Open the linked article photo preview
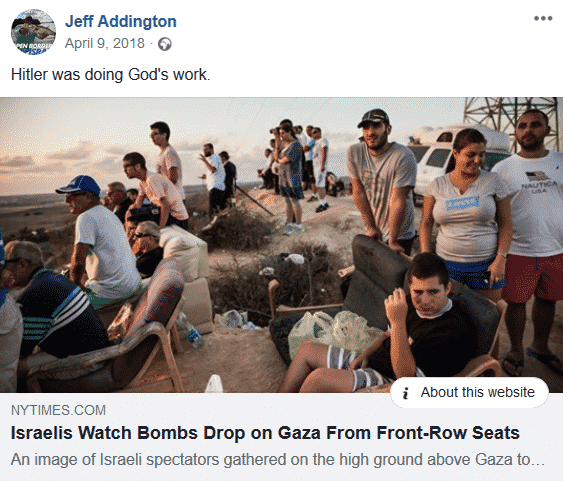 (x=282, y=245)
